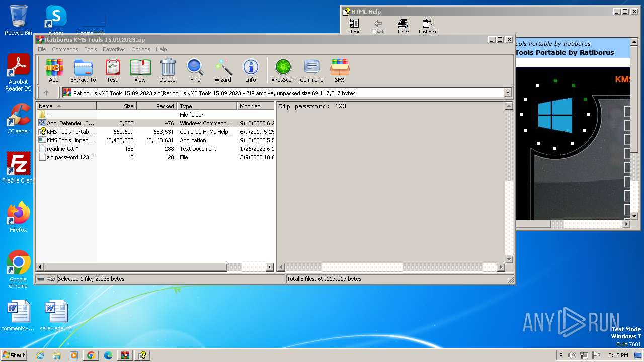This screenshot has height=362, width=644.
Task: Open the Tools menu
Action: point(91,49)
